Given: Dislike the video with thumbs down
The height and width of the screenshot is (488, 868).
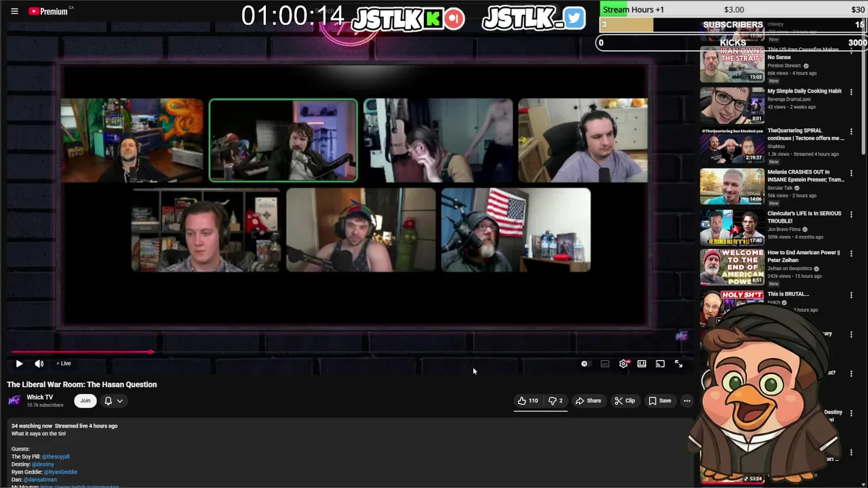Looking at the screenshot, I should pos(556,401).
